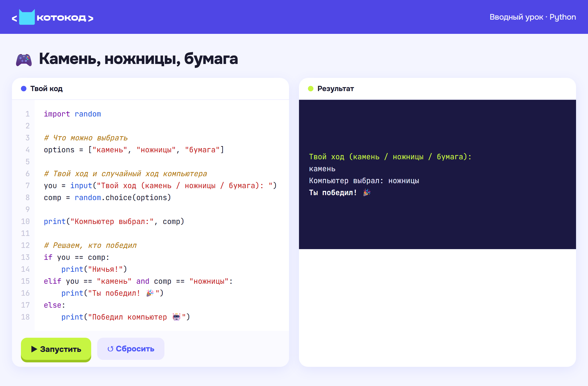Click the elif keyword on line 15

52,281
